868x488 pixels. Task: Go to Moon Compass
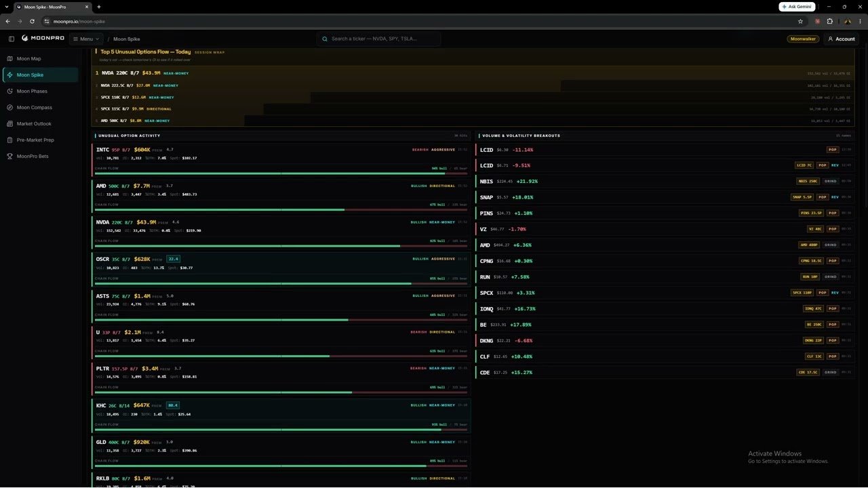tap(40, 108)
